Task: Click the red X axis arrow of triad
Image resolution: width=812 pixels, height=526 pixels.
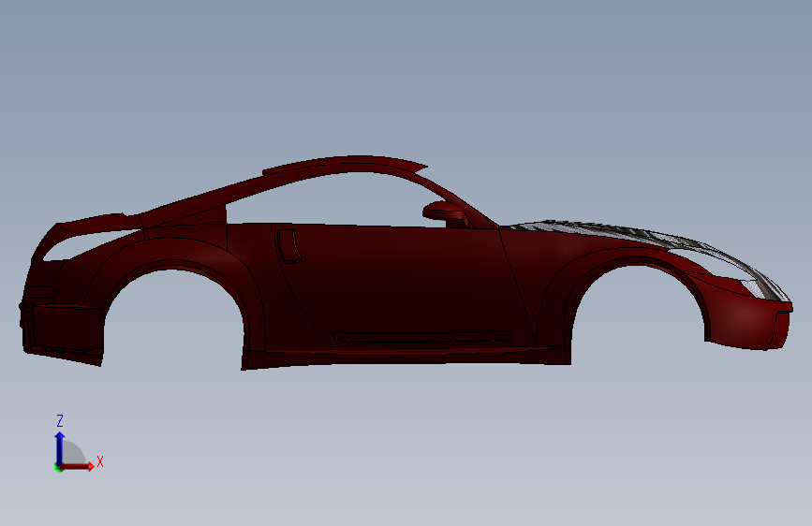Action: click(78, 466)
